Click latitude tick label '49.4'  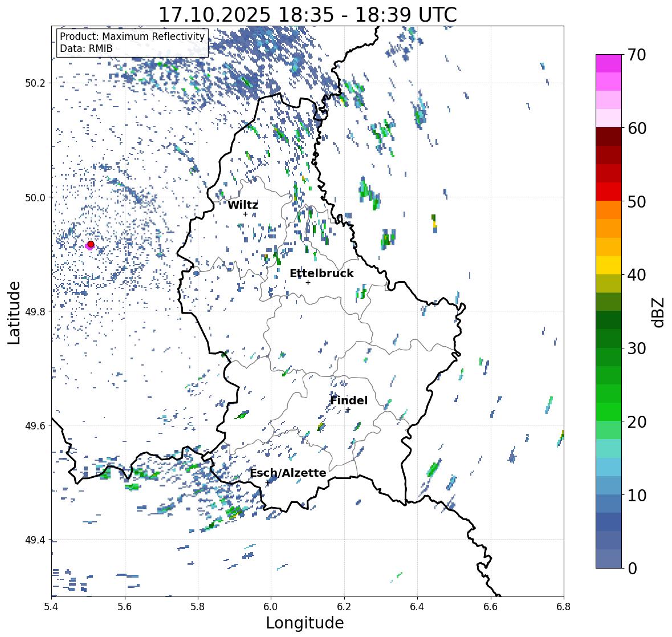(x=35, y=540)
